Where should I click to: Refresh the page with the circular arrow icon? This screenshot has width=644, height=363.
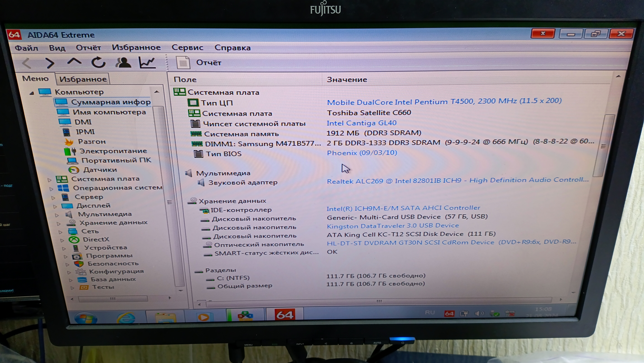(98, 62)
